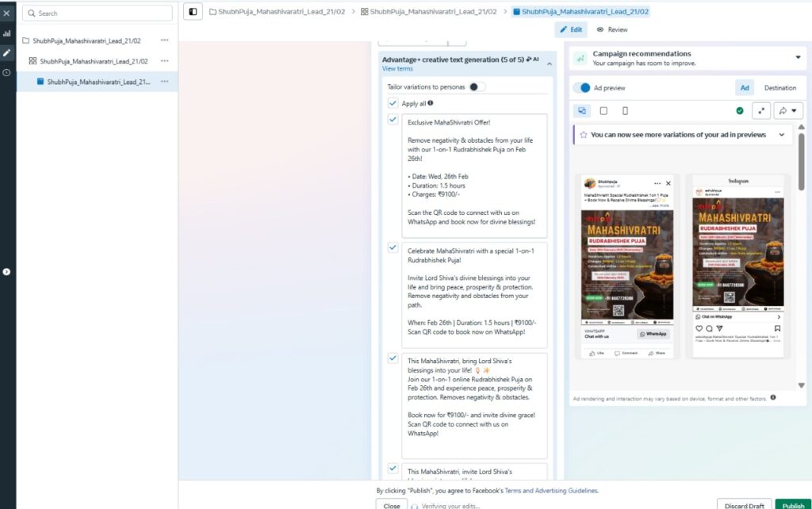Viewport: 812px width, 509px height.
Task: Select the highlighted ad row in the tree
Action: click(97, 82)
